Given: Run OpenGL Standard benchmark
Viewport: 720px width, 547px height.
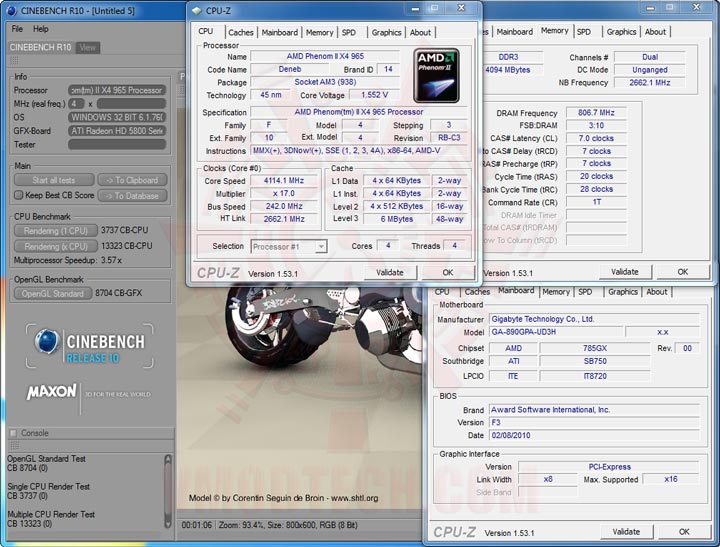Looking at the screenshot, I should coord(52,293).
